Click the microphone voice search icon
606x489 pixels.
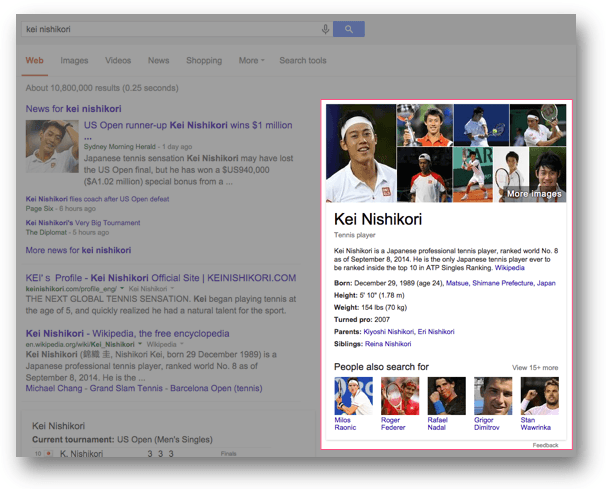point(325,29)
